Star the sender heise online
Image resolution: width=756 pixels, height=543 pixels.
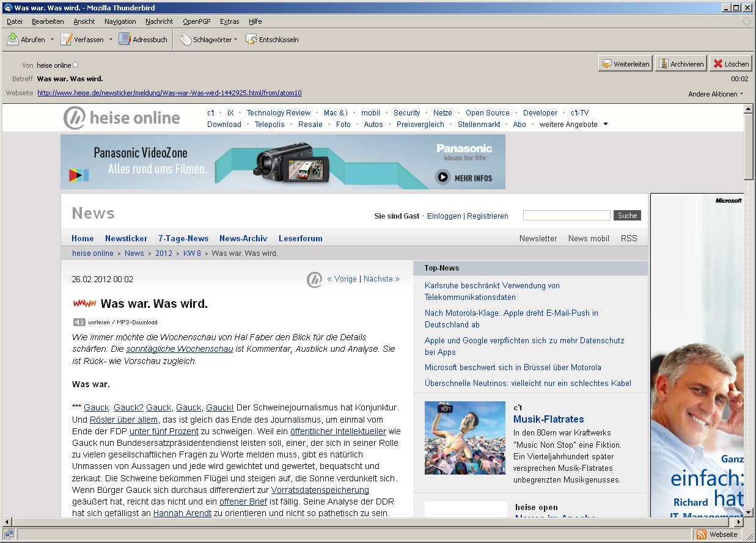click(x=76, y=65)
